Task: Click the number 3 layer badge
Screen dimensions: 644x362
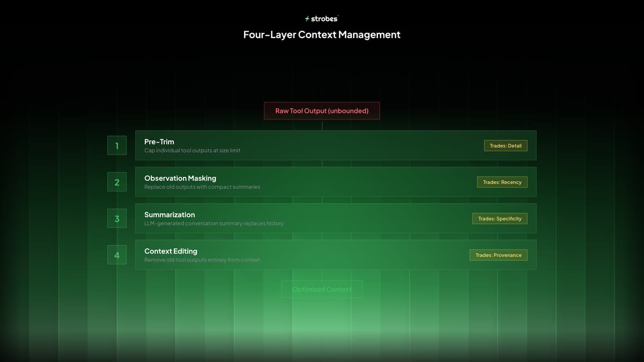Action: click(117, 218)
